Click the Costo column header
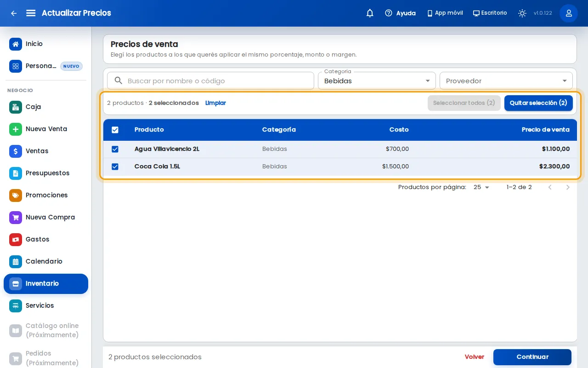This screenshot has height=368, width=588. coord(399,130)
